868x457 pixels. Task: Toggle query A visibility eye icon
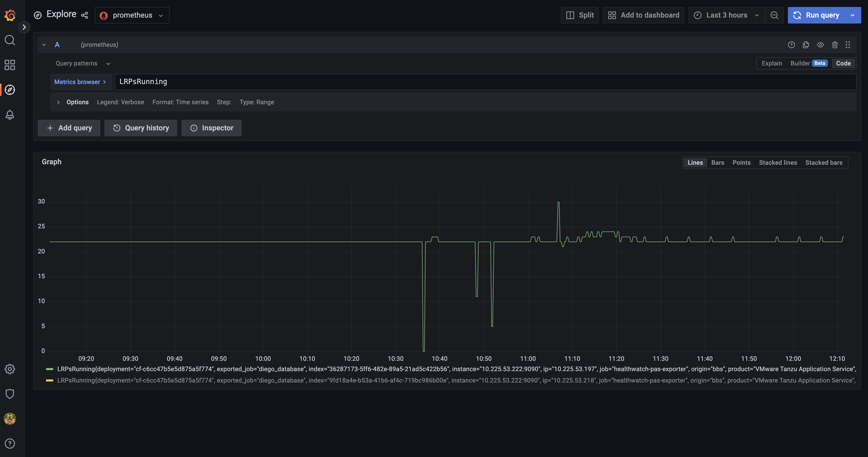pyautogui.click(x=820, y=44)
